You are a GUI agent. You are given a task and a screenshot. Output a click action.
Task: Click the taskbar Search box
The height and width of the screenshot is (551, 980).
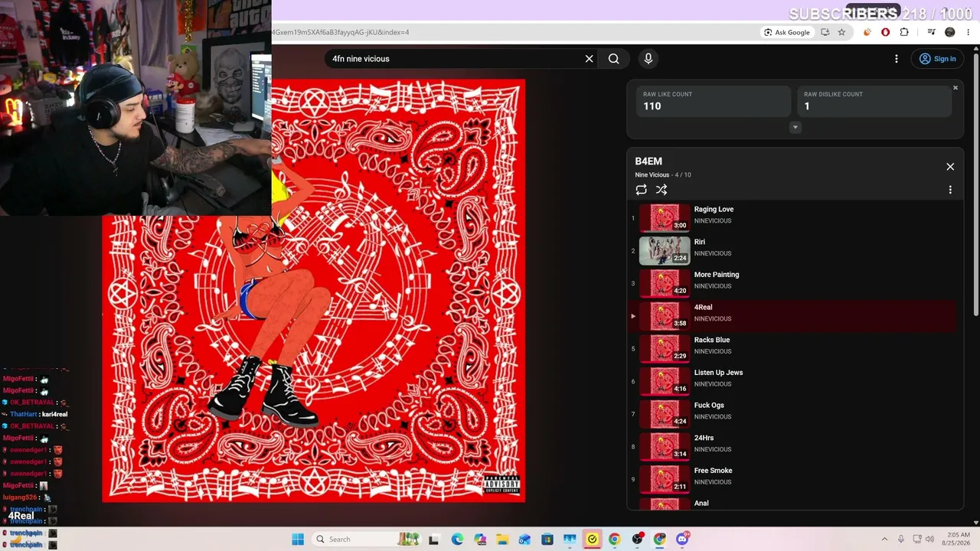[x=366, y=540]
